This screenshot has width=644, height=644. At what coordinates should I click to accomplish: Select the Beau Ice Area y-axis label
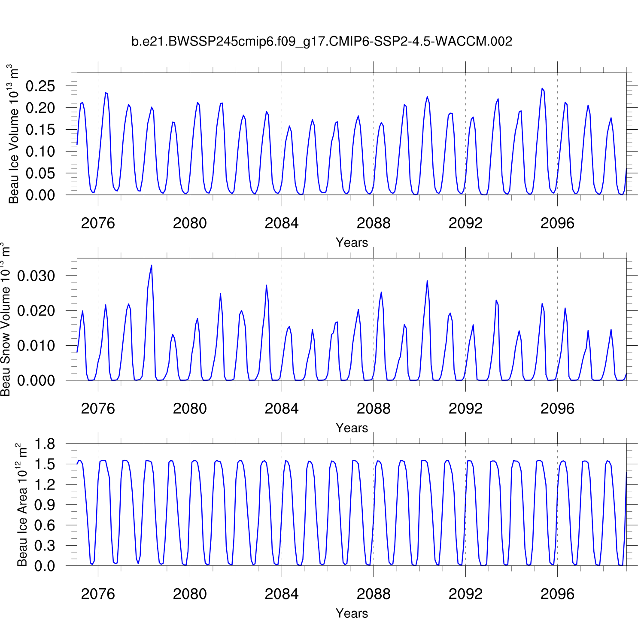pos(22,505)
